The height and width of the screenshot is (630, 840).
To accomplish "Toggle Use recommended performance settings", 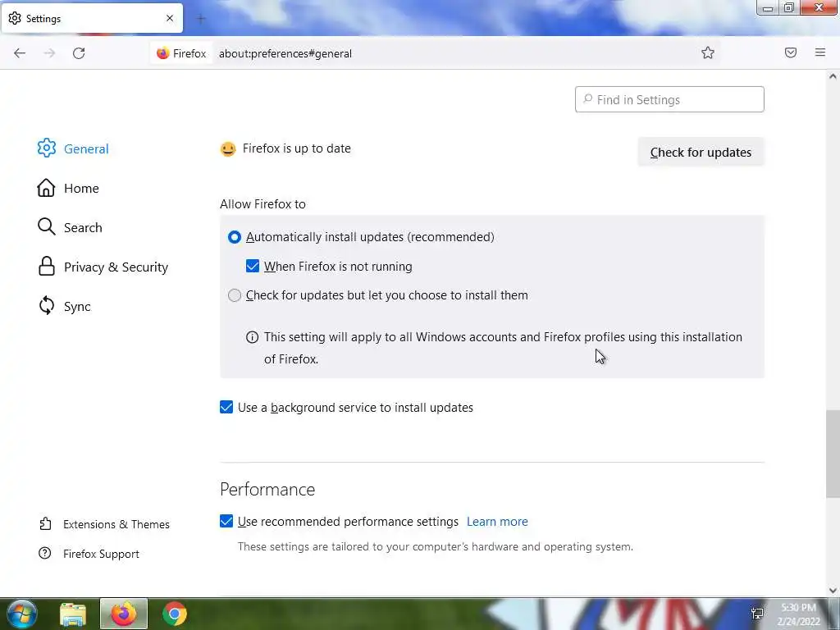I will pyautogui.click(x=226, y=521).
